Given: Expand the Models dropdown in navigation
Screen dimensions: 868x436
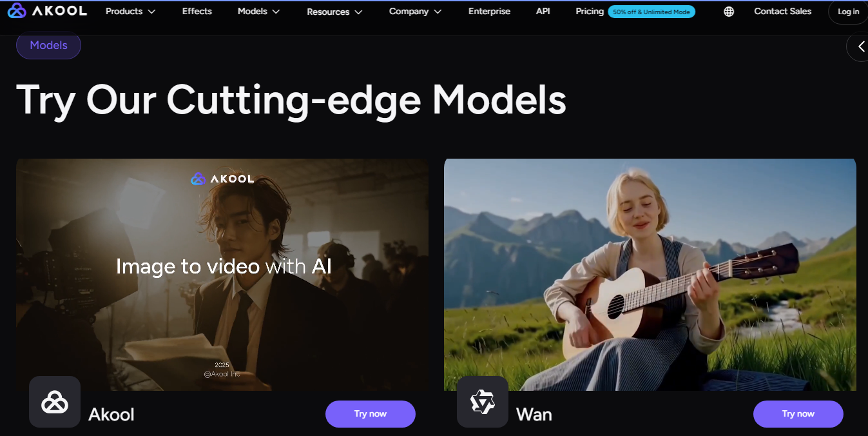Looking at the screenshot, I should 258,12.
